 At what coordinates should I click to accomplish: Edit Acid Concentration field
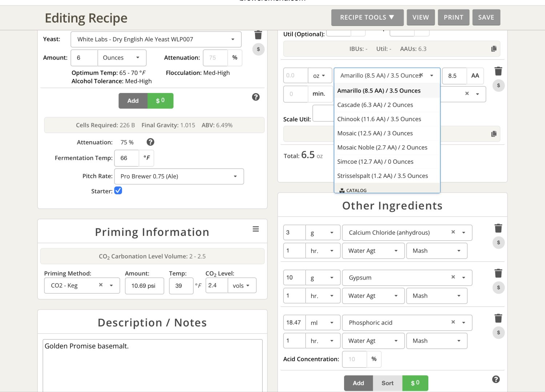coord(354,359)
